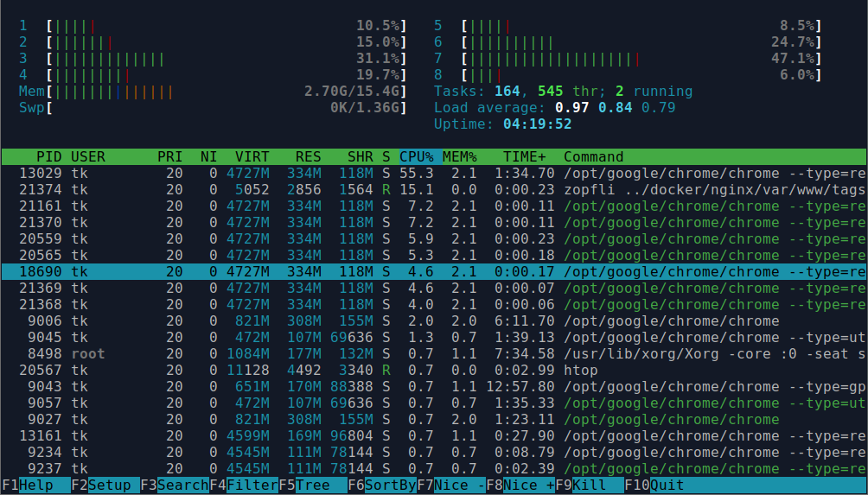Select process row with PID 13029
This screenshot has width=868, height=495.
pyautogui.click(x=434, y=174)
